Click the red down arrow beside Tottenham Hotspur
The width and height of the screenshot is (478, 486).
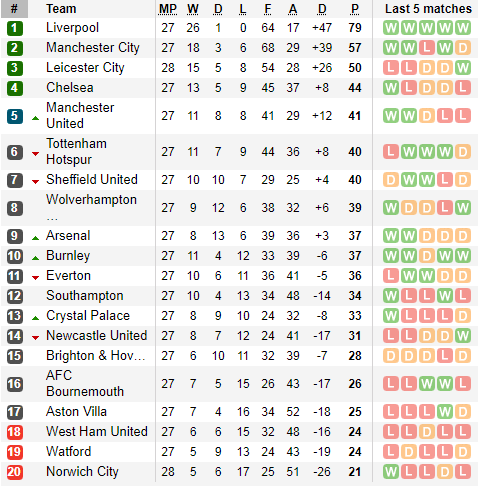35,153
